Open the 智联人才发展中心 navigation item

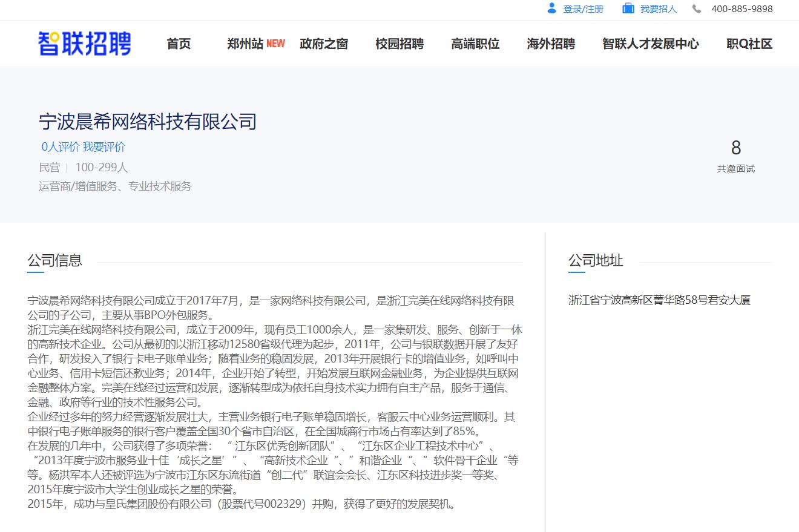point(650,44)
